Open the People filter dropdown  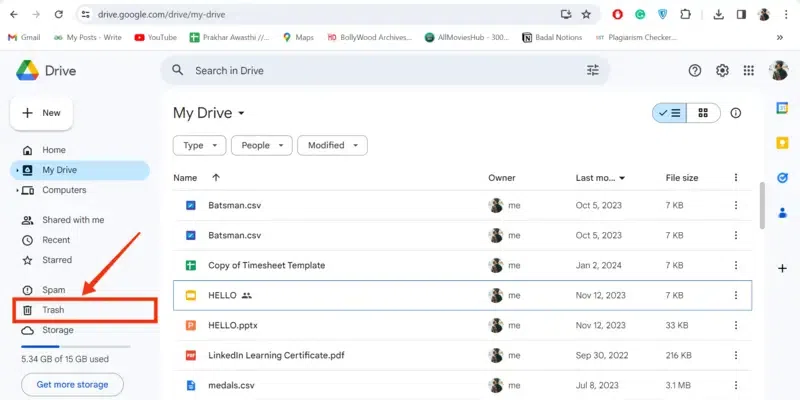click(261, 145)
